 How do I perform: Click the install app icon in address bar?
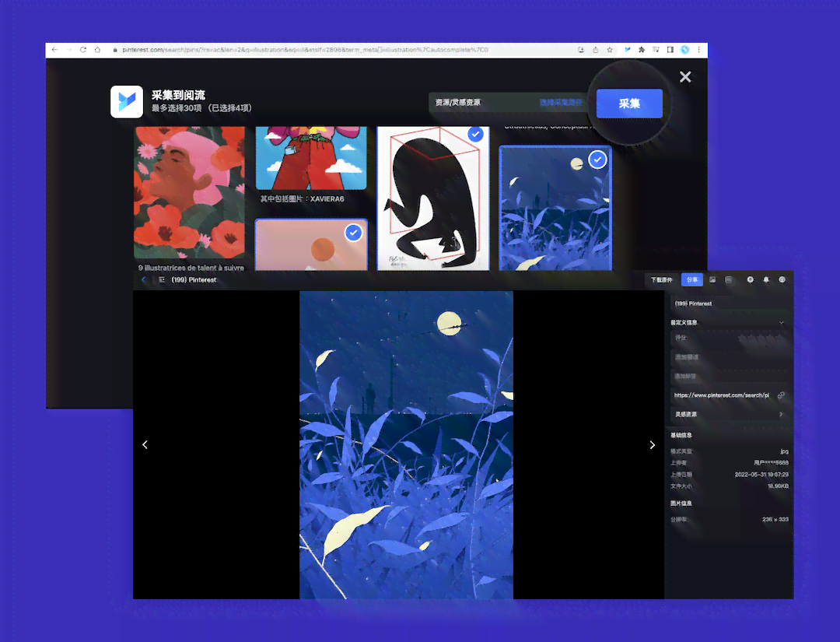coord(581,50)
